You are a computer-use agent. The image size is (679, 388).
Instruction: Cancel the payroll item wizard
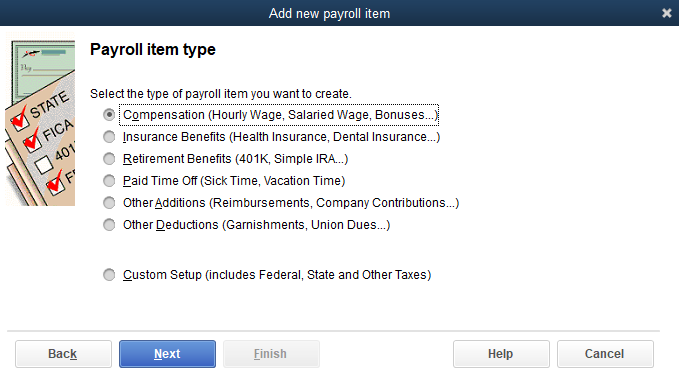click(x=605, y=354)
